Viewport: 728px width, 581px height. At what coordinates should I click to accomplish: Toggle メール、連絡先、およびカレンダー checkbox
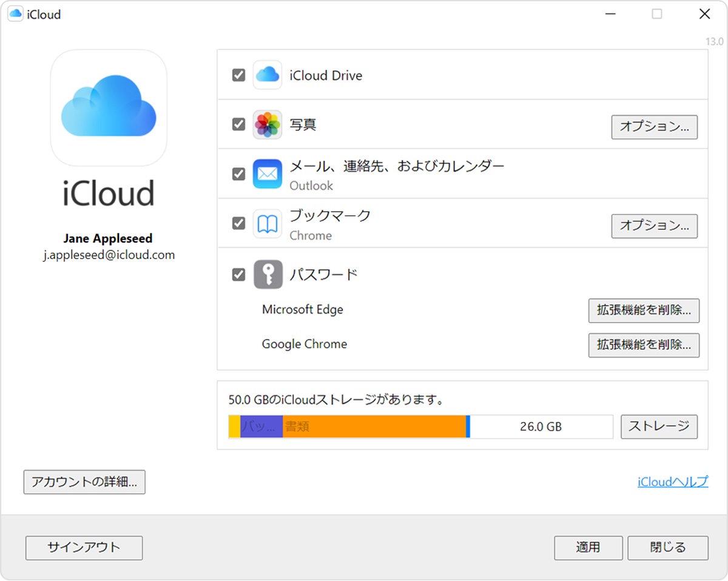point(238,174)
